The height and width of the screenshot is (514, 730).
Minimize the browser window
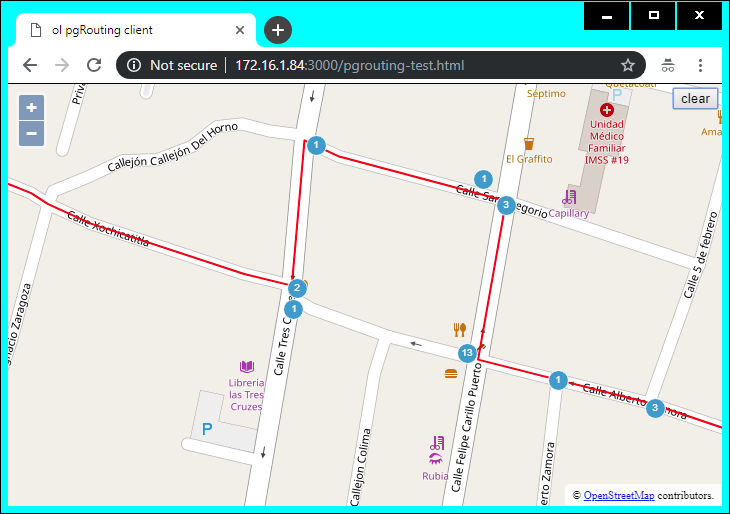click(607, 16)
